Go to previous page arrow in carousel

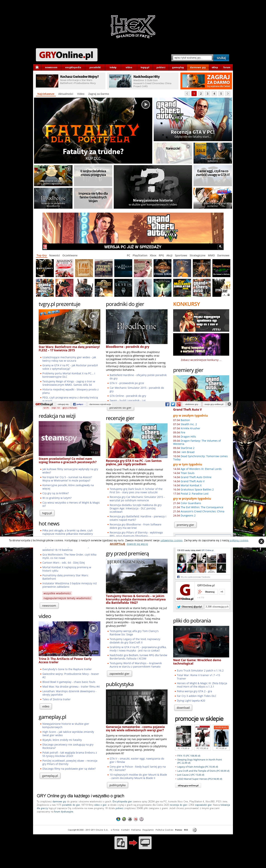click(x=187, y=94)
